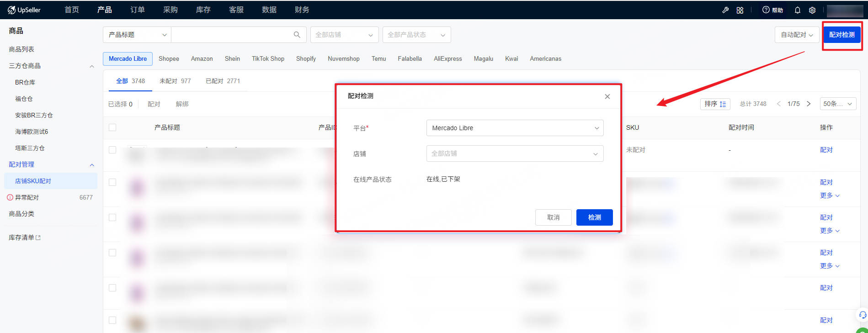The image size is (868, 333).
Task: Select the Mercado Libre platform tab
Action: pos(128,58)
